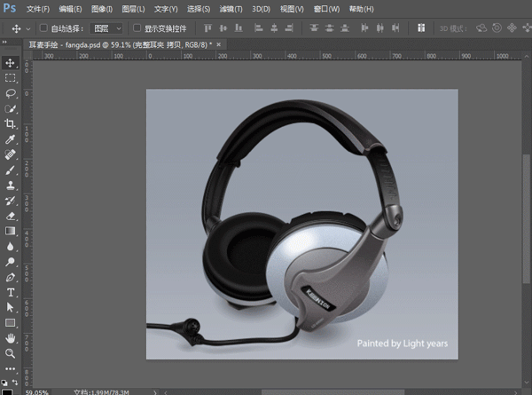Click Align Top Edges icon
Viewport: 532px width, 395px height.
[207, 28]
